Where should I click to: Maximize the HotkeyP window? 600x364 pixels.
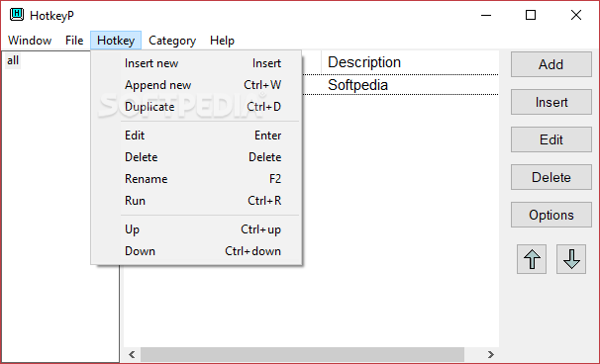(x=531, y=15)
